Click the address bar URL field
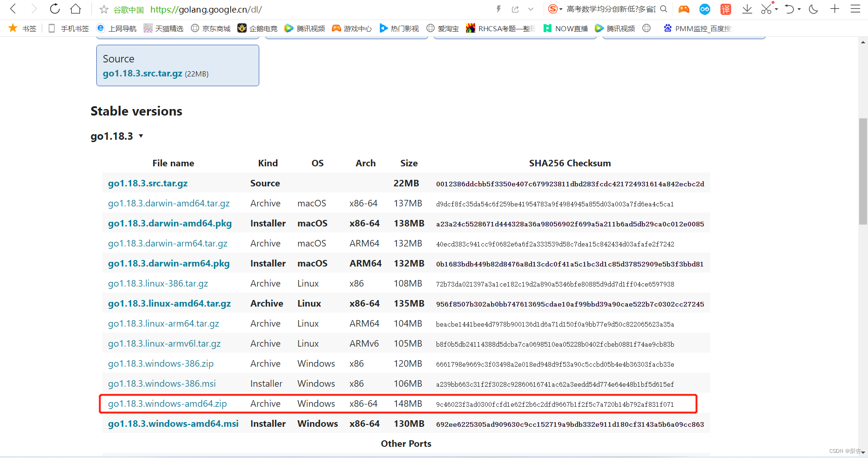This screenshot has width=868, height=458. point(206,9)
